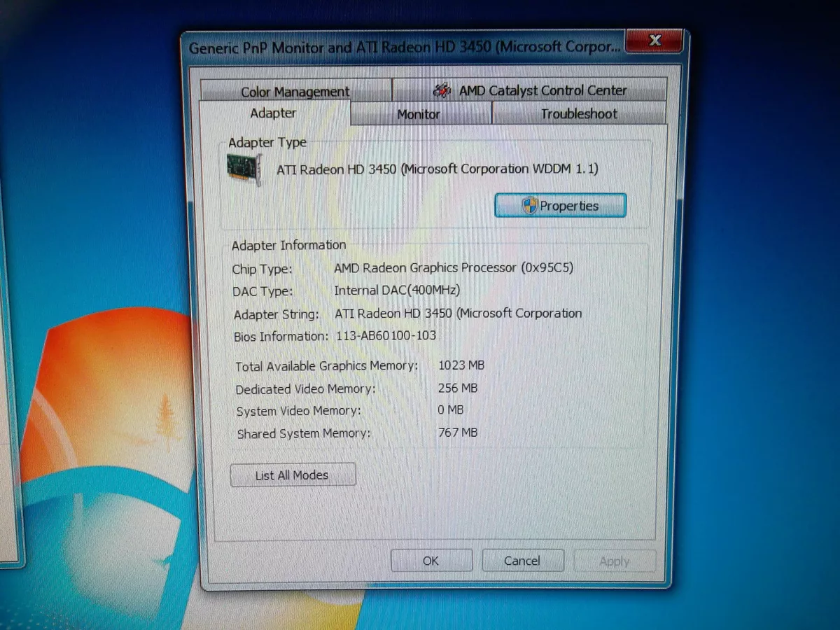Viewport: 840px width, 630px height.
Task: Click the graphics card adapter icon
Action: (244, 170)
